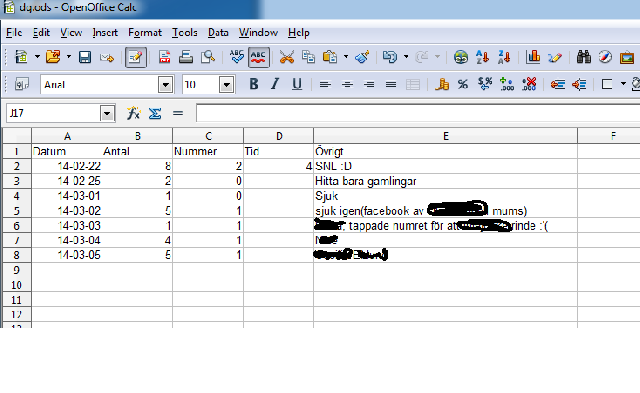The image size is (640, 393).
Task: Open Find & Replace binoculars icon
Action: pos(584,57)
